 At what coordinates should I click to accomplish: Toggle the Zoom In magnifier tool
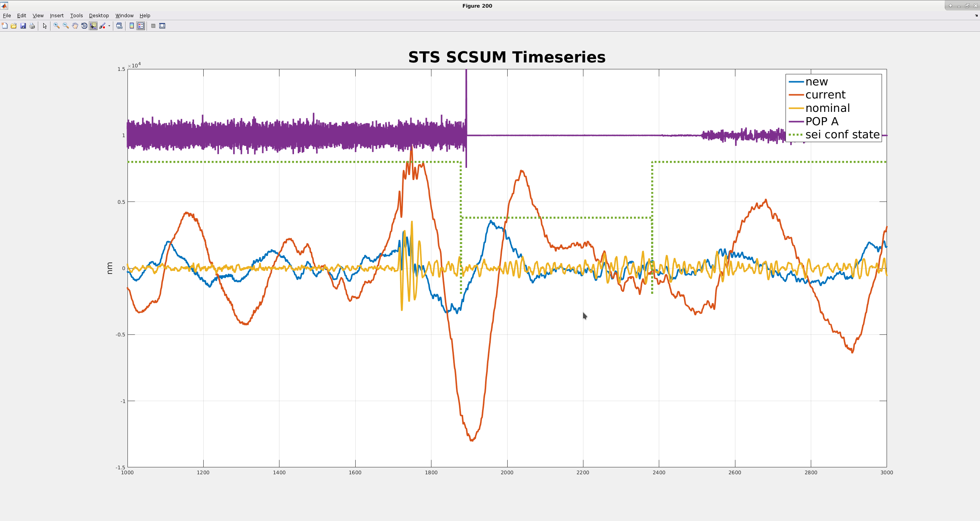(57, 26)
